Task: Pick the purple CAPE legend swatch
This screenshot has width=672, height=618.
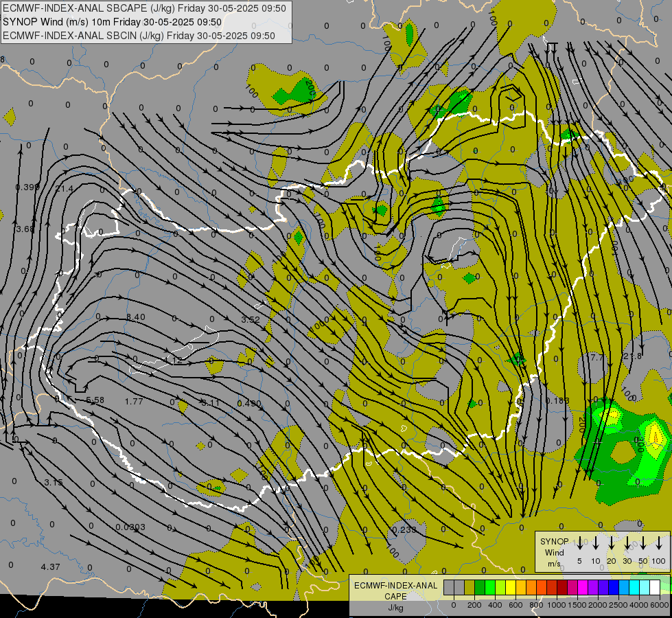Action: 594,587
